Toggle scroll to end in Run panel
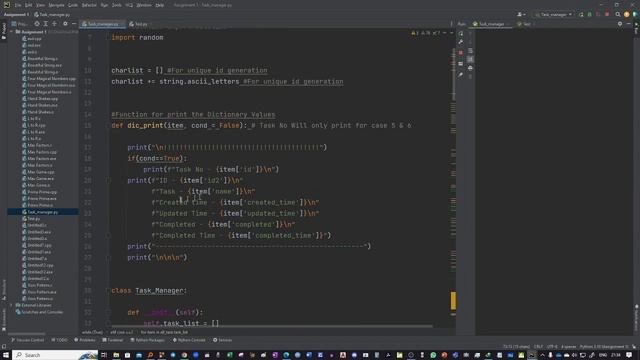This screenshot has height=360, width=640. click(x=470, y=59)
